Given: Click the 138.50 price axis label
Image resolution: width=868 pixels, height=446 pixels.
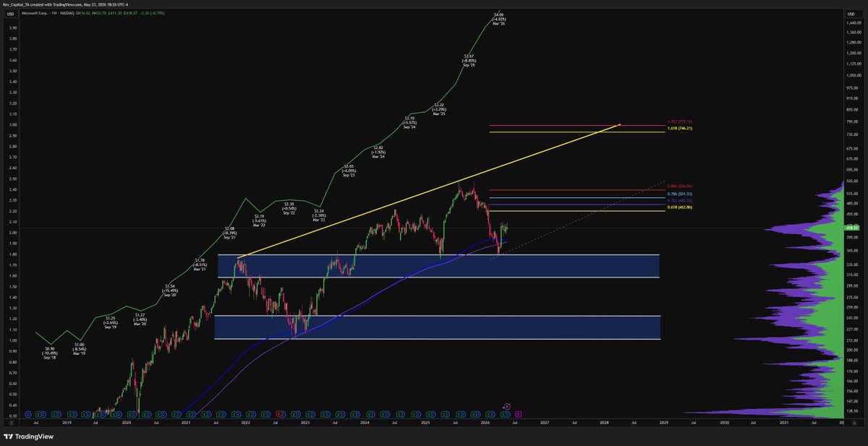Looking at the screenshot, I should pos(851,411).
